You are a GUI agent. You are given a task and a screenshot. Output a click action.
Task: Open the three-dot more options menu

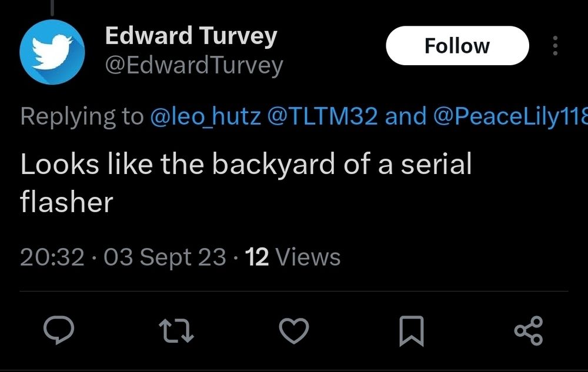click(x=555, y=46)
